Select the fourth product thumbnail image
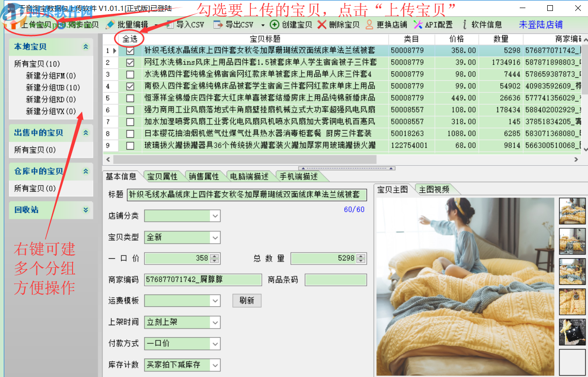This screenshot has height=377, width=588. (572, 302)
